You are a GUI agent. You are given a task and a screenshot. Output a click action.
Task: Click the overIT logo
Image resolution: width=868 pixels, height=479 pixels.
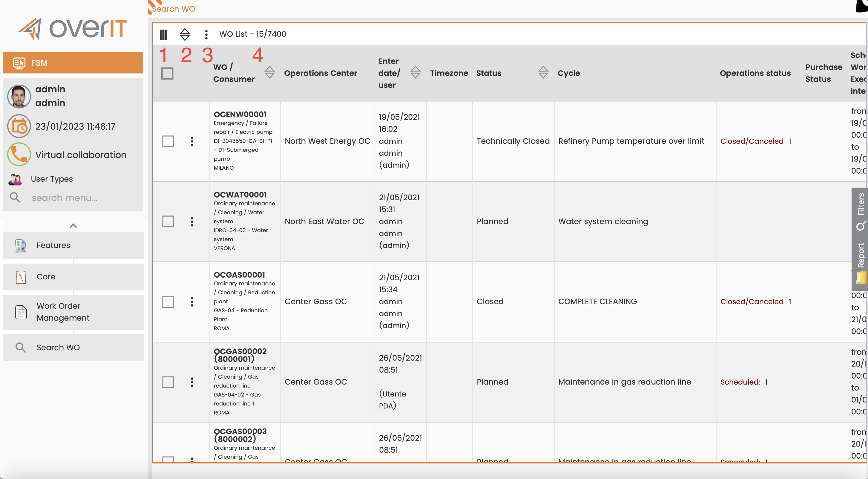[x=73, y=29]
